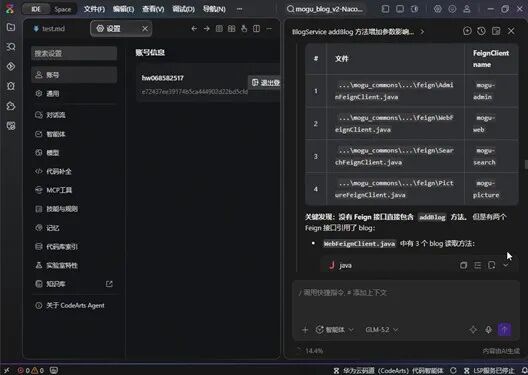This screenshot has width=528, height=375.
Task: Navigate back with the left arrow
Action: [x=194, y=29]
